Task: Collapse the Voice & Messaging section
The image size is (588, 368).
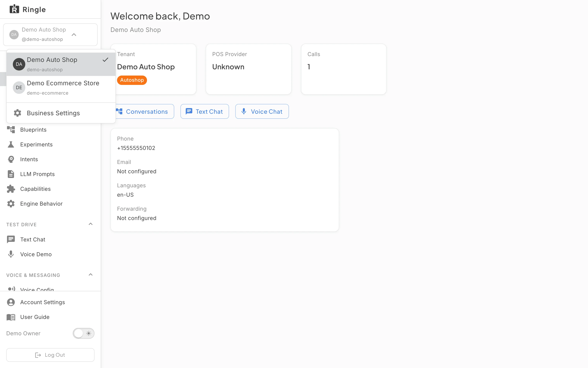Action: coord(91,275)
